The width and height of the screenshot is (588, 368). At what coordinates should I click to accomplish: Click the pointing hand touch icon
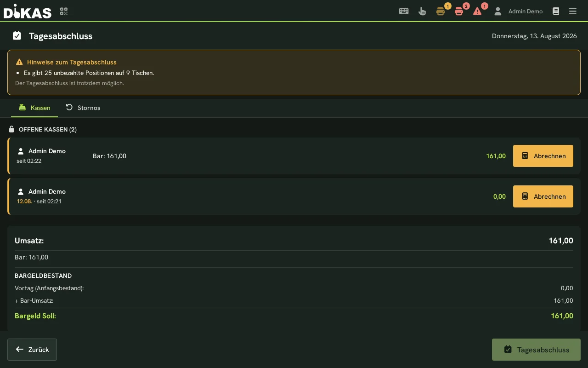(x=422, y=11)
